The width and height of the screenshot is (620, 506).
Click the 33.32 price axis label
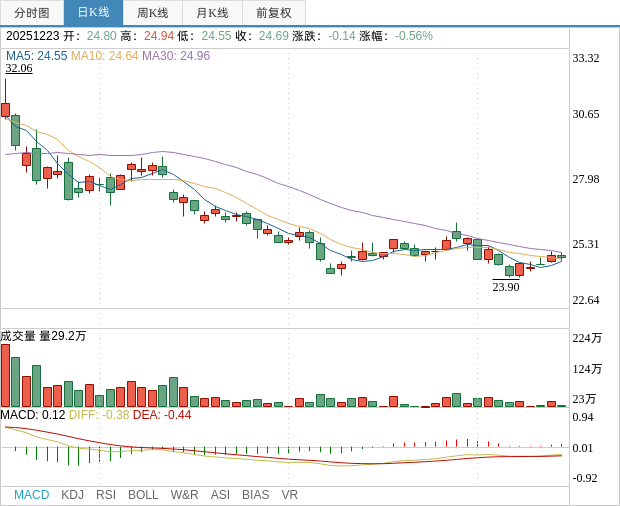[586, 59]
